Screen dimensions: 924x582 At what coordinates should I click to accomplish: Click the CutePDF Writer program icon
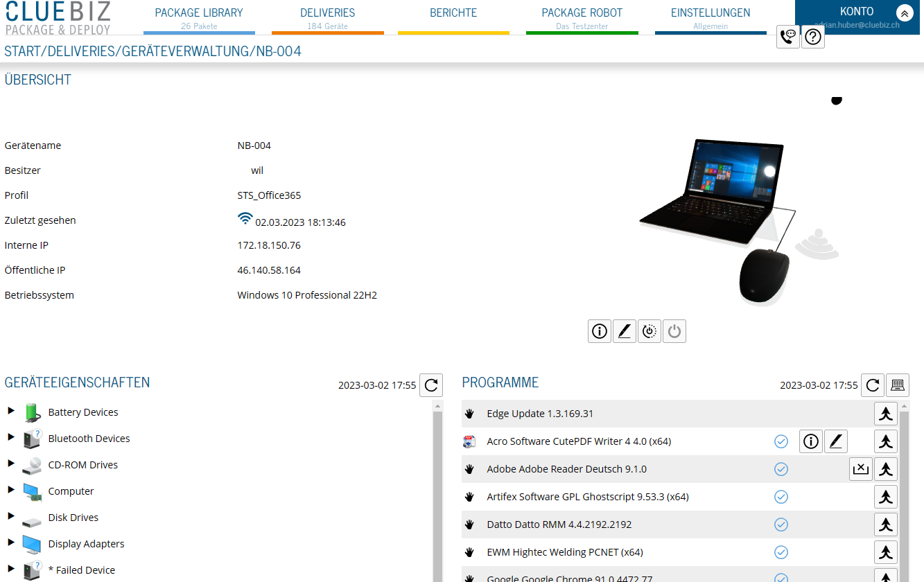tap(469, 441)
